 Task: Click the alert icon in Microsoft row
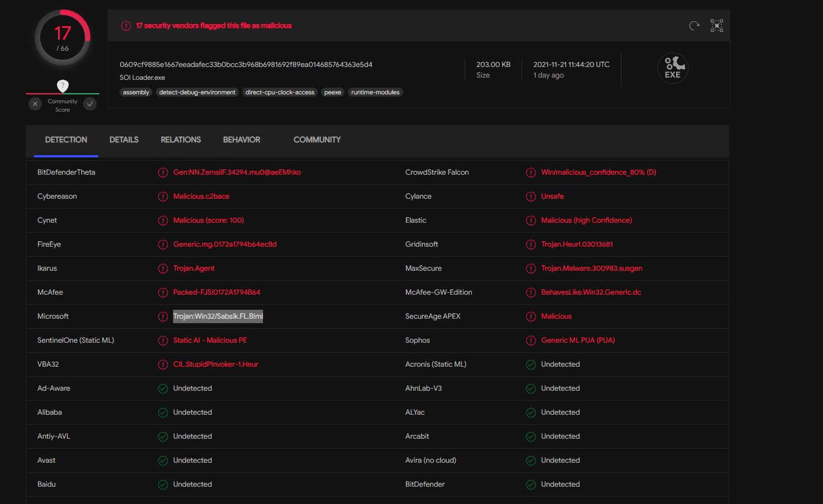click(x=163, y=316)
